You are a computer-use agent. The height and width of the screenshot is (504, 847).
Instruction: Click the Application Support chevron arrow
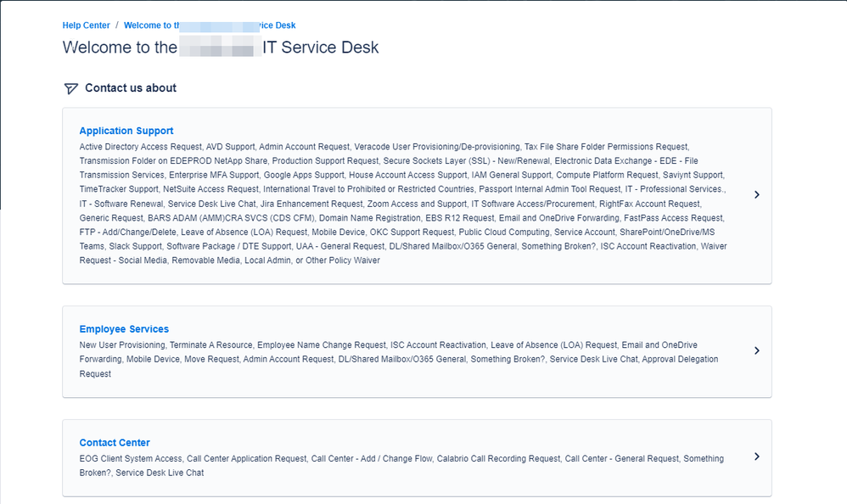[x=756, y=194]
